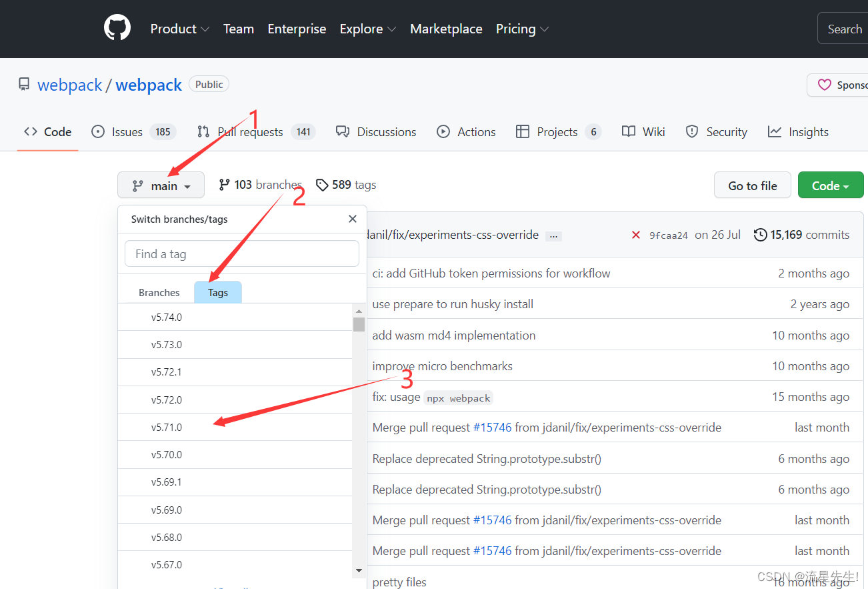This screenshot has height=589, width=868.
Task: Open the Actions tab
Action: [x=467, y=132]
